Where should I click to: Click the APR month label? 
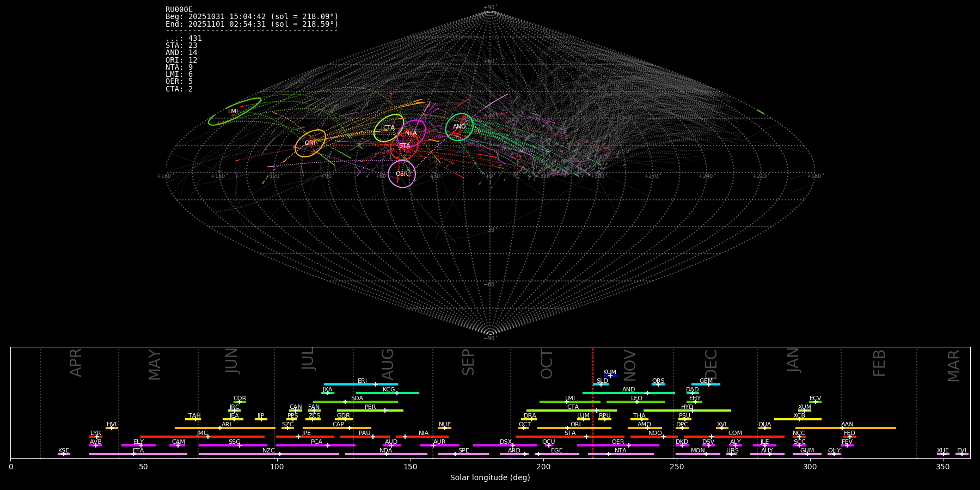[76, 362]
